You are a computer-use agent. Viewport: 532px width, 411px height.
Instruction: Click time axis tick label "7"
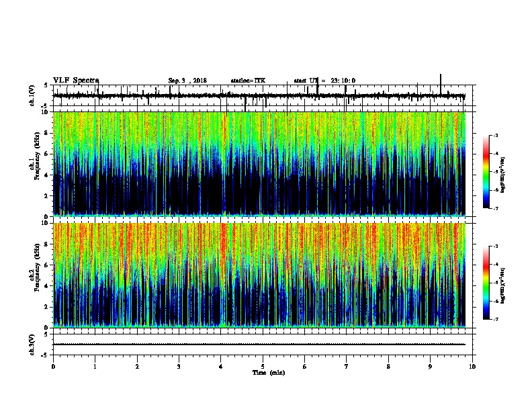click(x=347, y=367)
